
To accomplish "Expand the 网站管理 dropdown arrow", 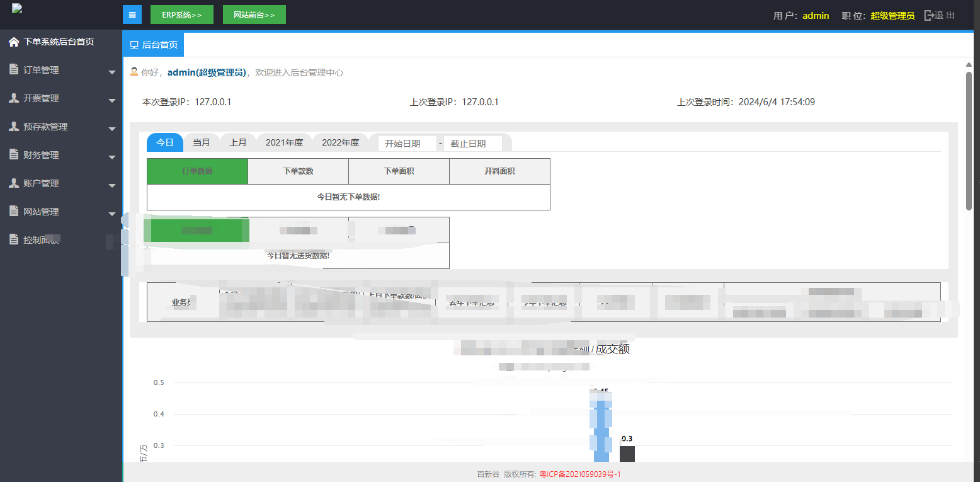I will (x=112, y=214).
